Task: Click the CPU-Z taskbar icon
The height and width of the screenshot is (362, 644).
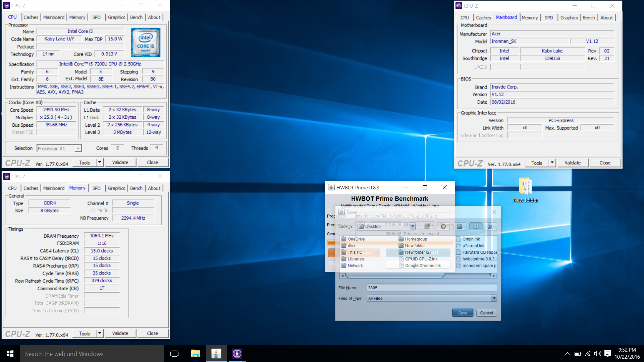Action: tap(237, 354)
